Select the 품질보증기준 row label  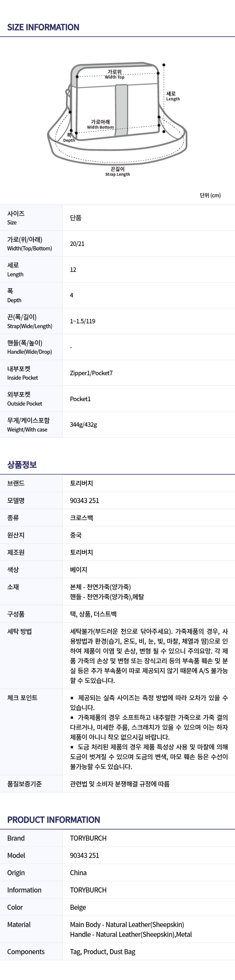24,784
